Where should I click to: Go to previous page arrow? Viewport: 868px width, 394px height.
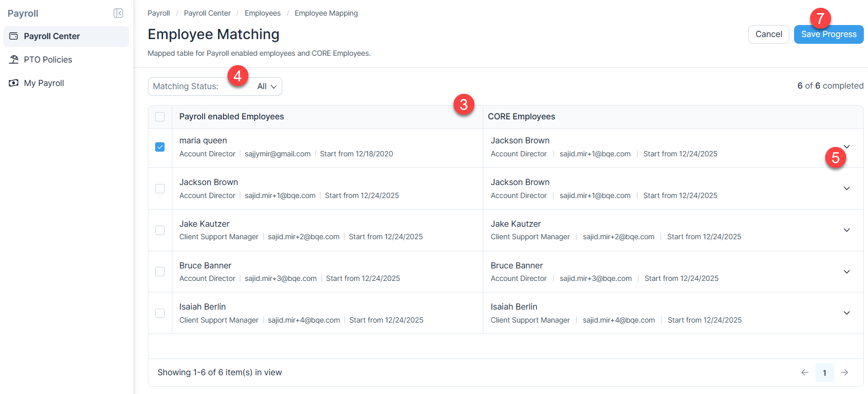coord(804,373)
